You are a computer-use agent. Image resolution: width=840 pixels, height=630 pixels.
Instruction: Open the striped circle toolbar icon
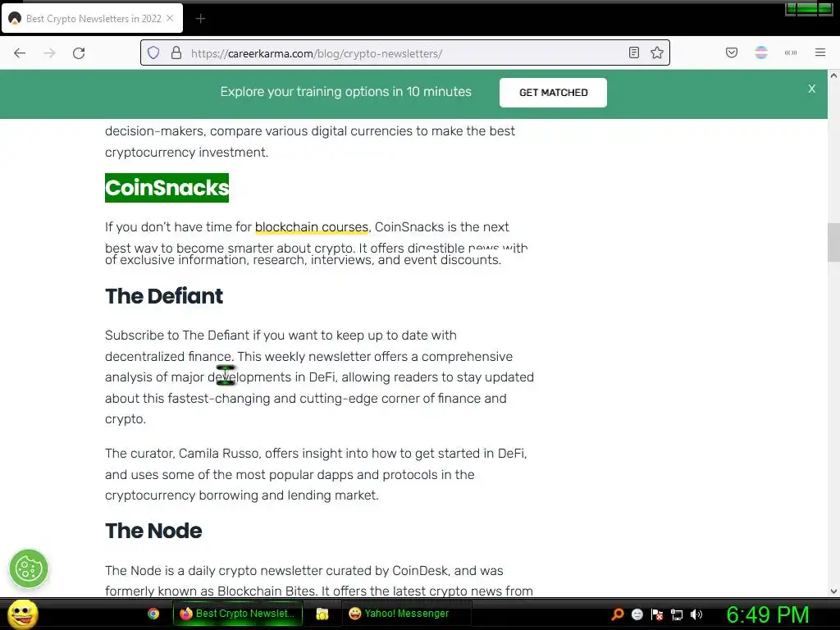coord(760,52)
